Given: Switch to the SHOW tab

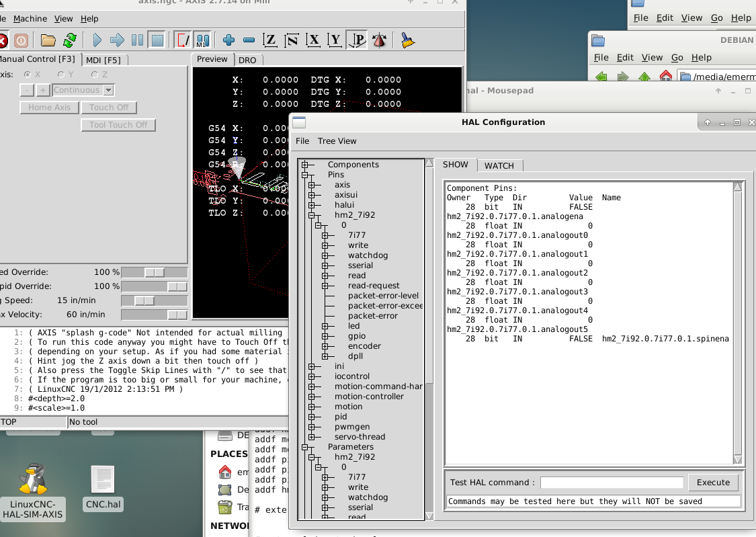Looking at the screenshot, I should (x=456, y=165).
